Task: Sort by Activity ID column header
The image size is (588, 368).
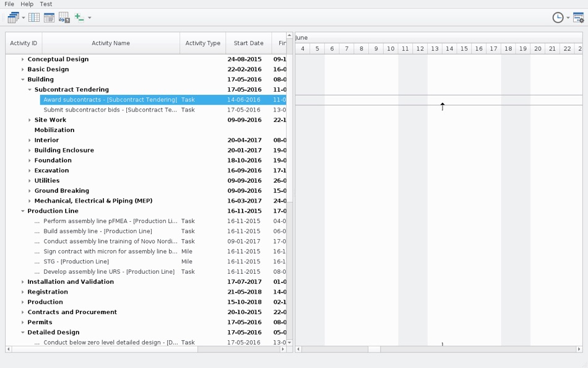Action: (x=24, y=43)
